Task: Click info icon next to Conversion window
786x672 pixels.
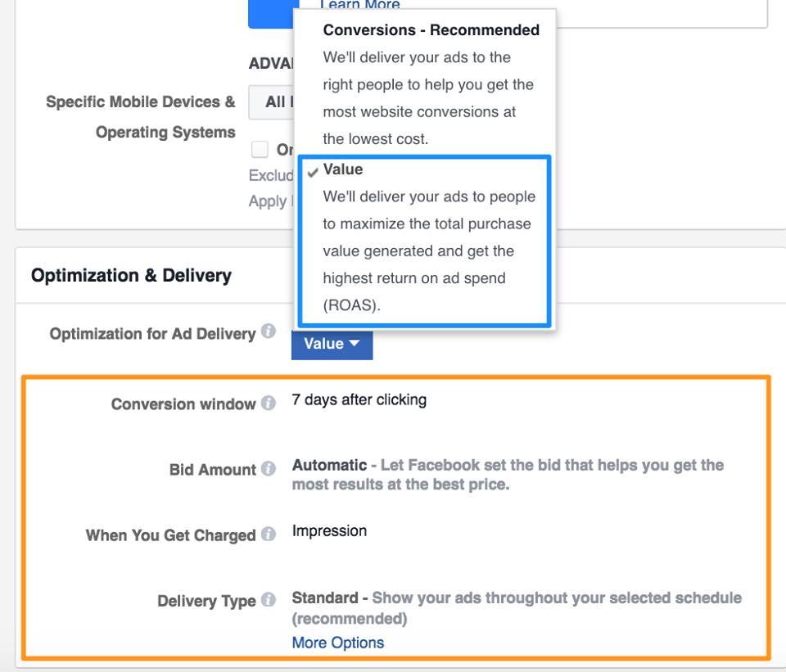Action: tap(269, 404)
